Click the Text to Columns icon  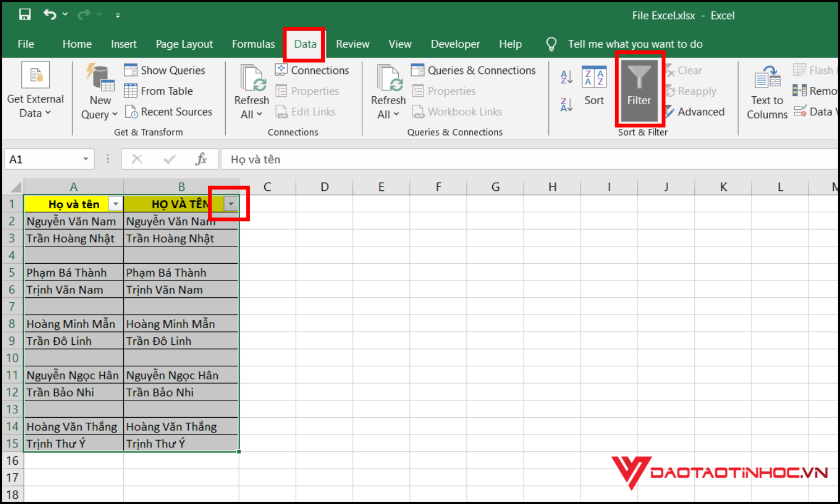pos(767,78)
